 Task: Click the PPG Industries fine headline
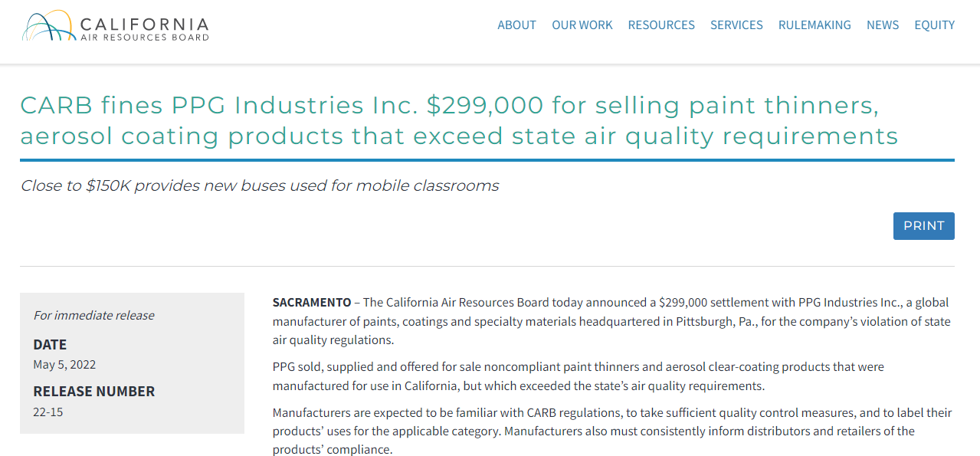[x=458, y=120]
